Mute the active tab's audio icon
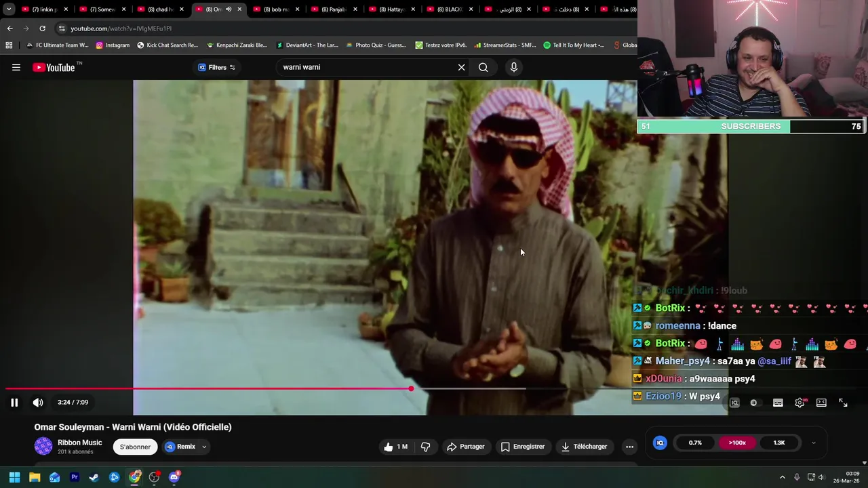The image size is (868, 488). (x=229, y=9)
